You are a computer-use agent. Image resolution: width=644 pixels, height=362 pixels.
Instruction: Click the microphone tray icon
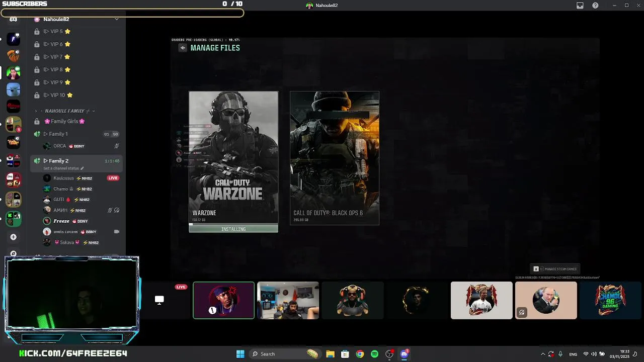560,354
